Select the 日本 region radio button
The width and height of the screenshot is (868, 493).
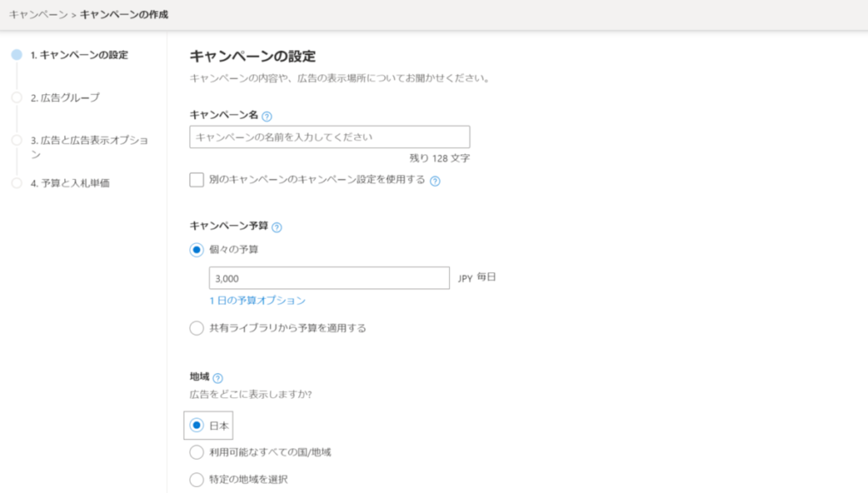[197, 425]
